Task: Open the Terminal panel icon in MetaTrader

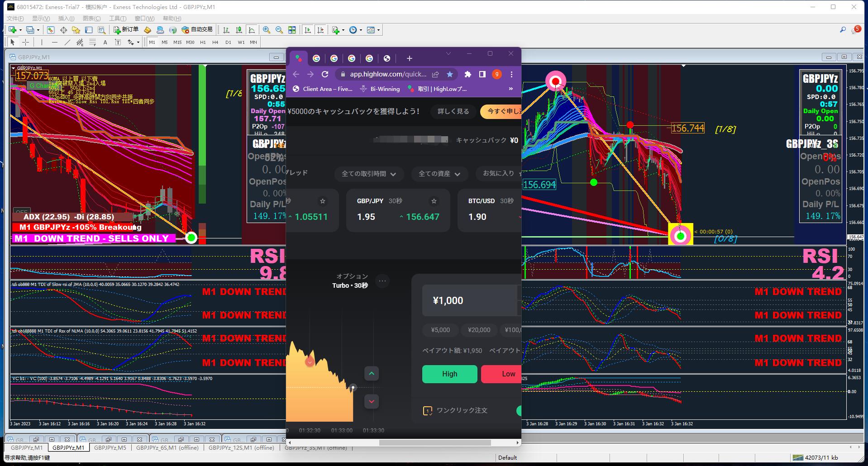Action: tap(89, 30)
